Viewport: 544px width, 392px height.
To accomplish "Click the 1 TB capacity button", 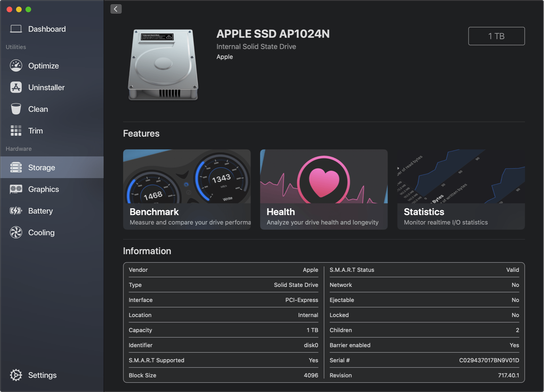I will [x=496, y=36].
